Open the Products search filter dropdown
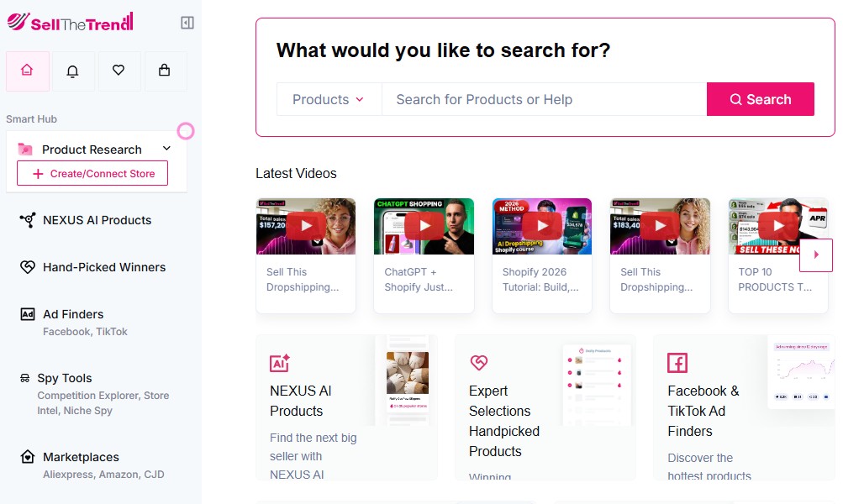Image resolution: width=843 pixels, height=504 pixels. (x=329, y=99)
